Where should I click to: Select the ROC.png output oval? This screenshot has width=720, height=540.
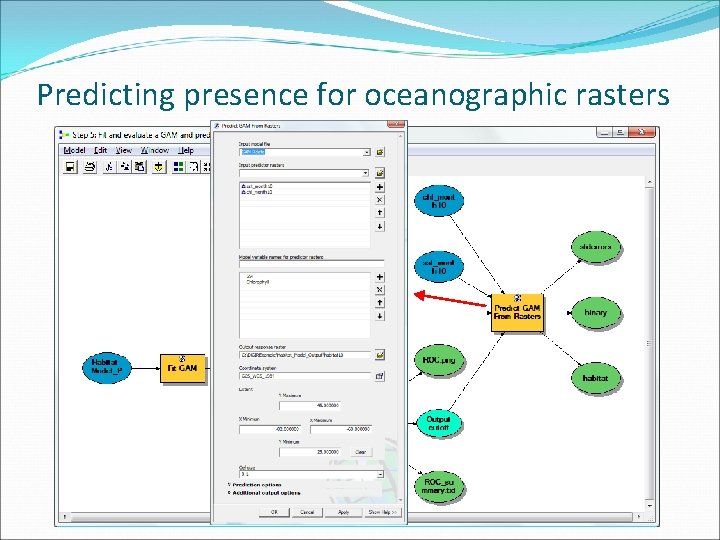click(439, 361)
